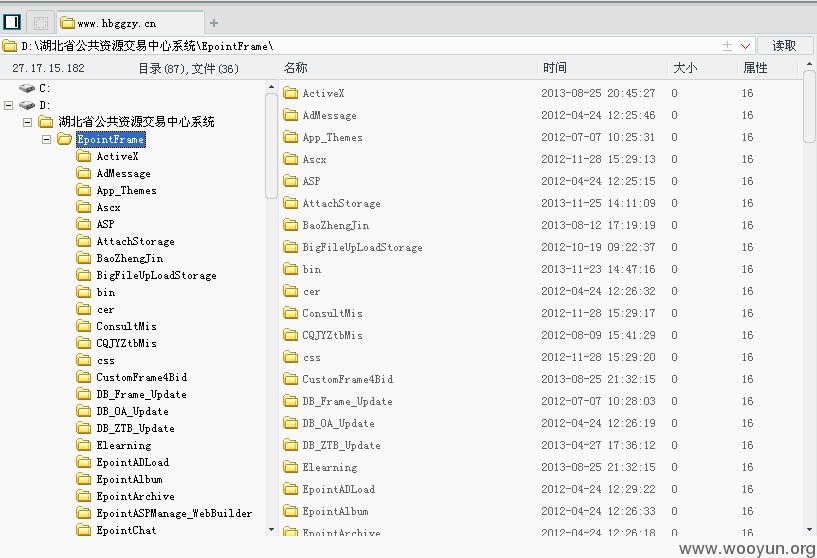
Task: Collapse the EpointFrame tree node
Action: coord(46,140)
